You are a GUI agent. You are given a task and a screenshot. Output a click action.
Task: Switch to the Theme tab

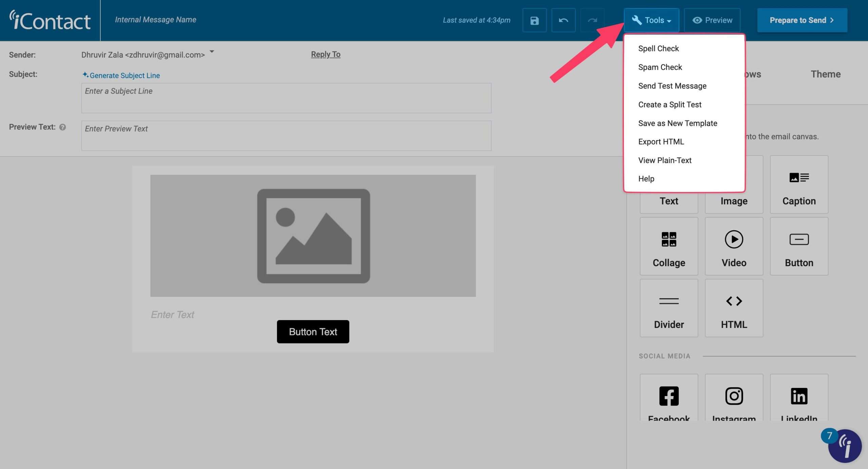[x=826, y=74]
